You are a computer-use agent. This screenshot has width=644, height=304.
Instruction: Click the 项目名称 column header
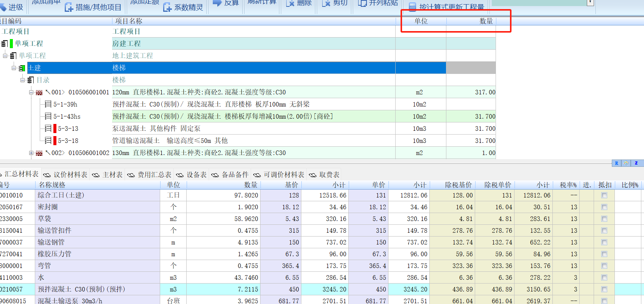pos(254,21)
